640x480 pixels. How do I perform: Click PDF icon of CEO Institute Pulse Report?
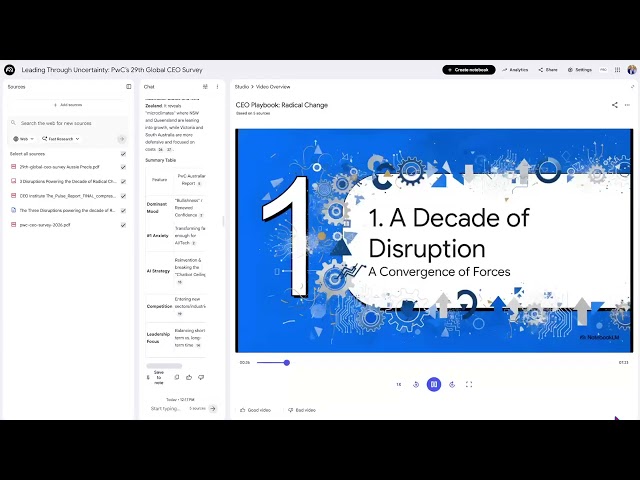tap(13, 196)
